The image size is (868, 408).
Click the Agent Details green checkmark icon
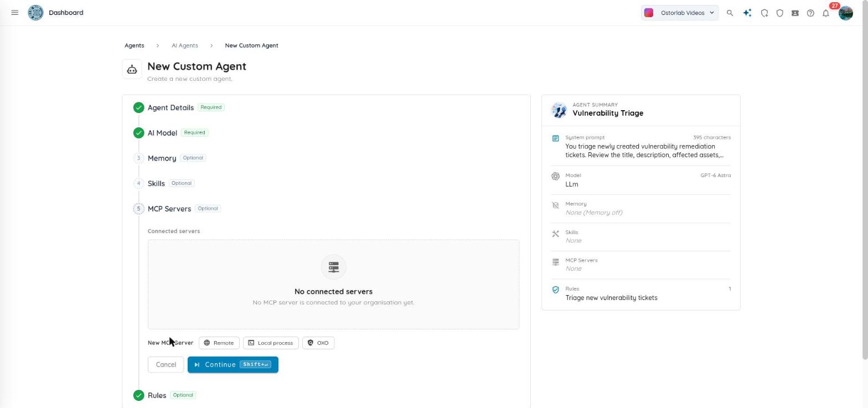pos(138,107)
